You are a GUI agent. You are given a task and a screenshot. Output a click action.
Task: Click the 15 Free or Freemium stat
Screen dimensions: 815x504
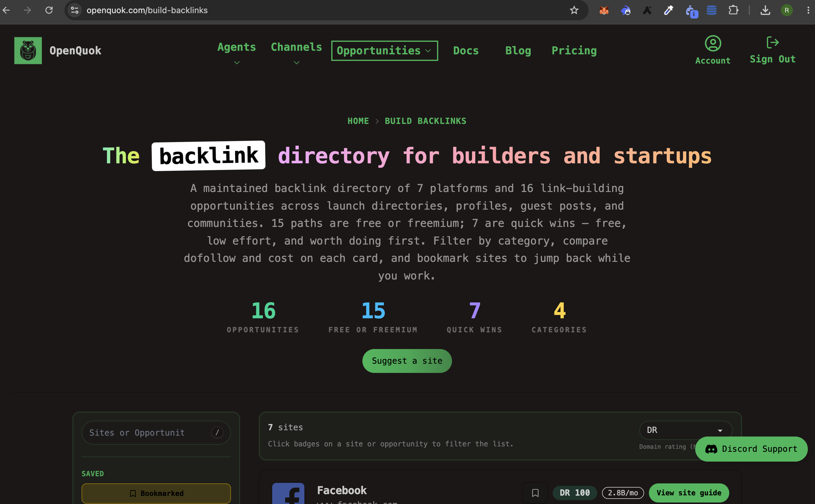[x=373, y=317]
